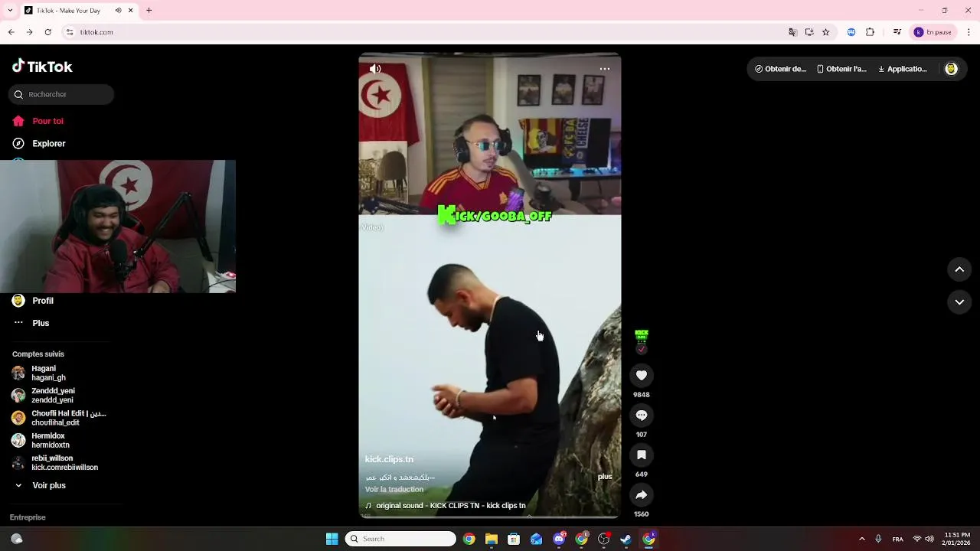Open Discord from the taskbar

point(559,539)
